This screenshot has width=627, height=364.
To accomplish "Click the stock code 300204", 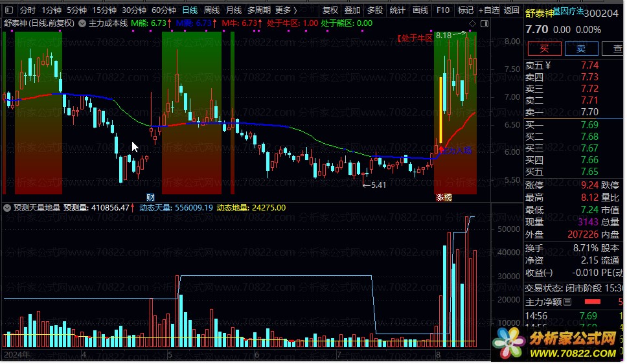I will (x=600, y=14).
